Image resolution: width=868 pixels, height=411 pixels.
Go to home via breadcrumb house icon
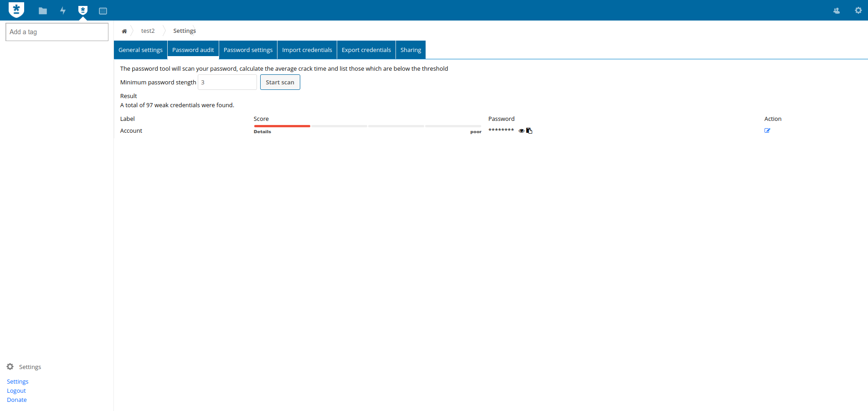click(124, 31)
